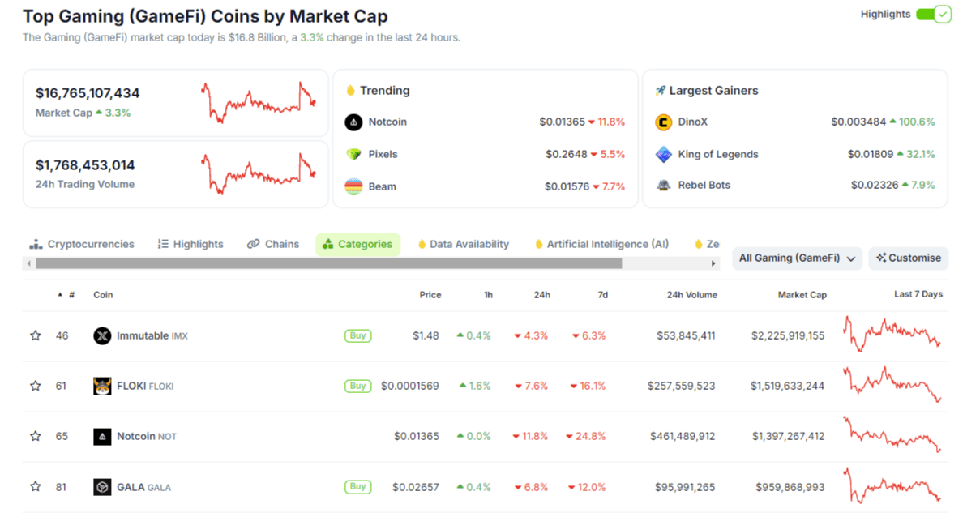Click Immutable's last 7 days chart
The height and width of the screenshot is (517, 980).
pos(892,334)
